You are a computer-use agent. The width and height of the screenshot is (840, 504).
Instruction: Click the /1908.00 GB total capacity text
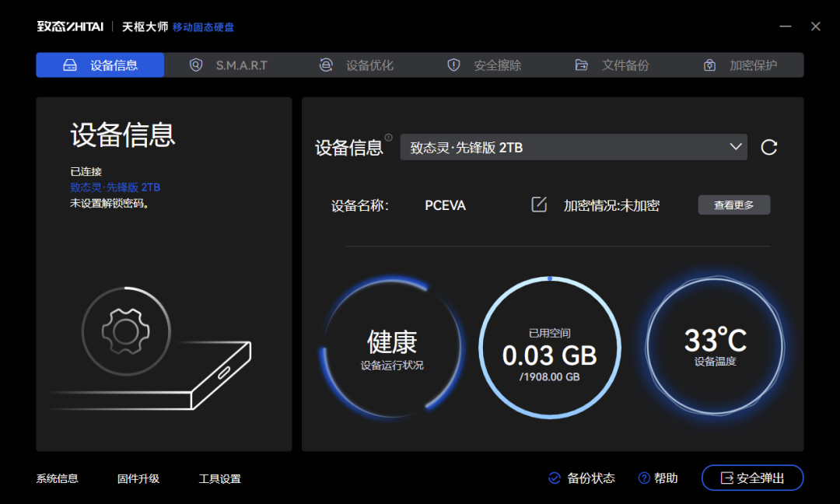click(550, 377)
